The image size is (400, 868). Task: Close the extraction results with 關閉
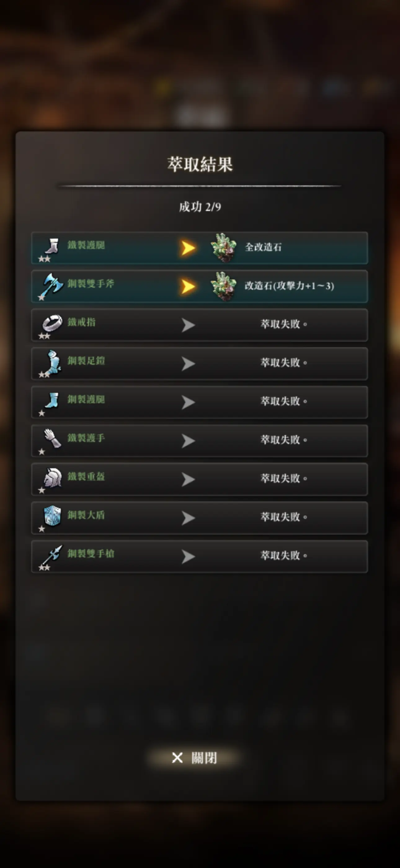[194, 758]
